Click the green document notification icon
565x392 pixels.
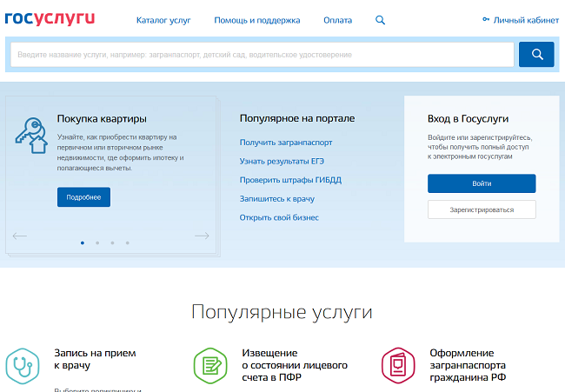[210, 366]
